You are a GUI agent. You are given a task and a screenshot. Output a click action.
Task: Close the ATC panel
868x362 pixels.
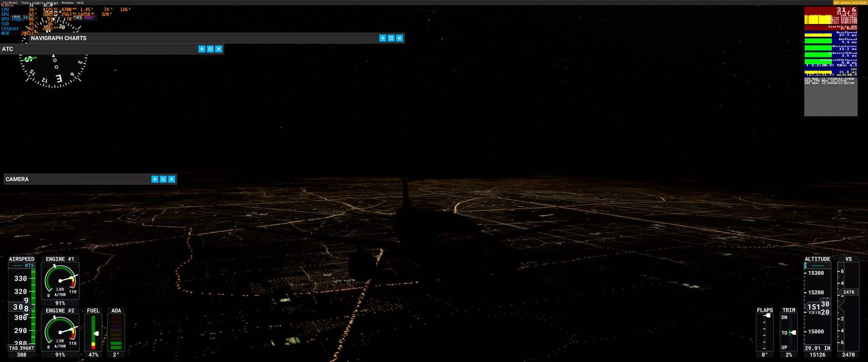point(219,49)
